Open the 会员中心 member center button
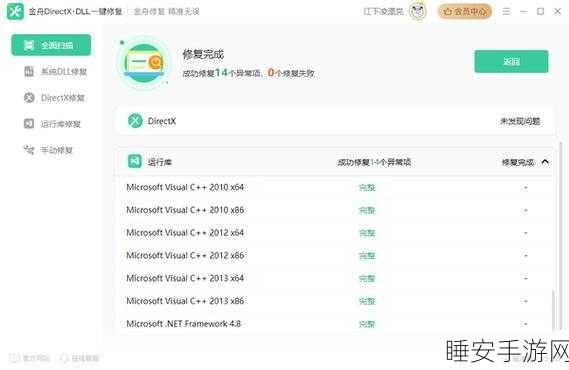The width and height of the screenshot is (569, 370). 465,12
